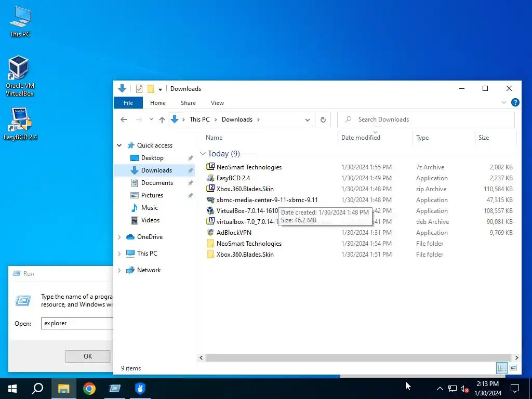Click This PC in the address breadcrumb
Viewport: 532px width, 399px height.
[x=199, y=119]
